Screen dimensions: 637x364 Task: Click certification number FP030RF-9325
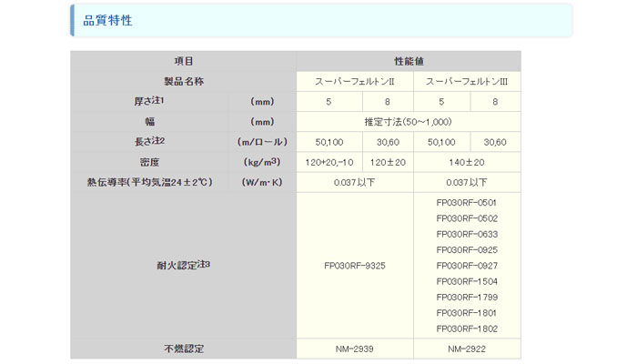[355, 265]
